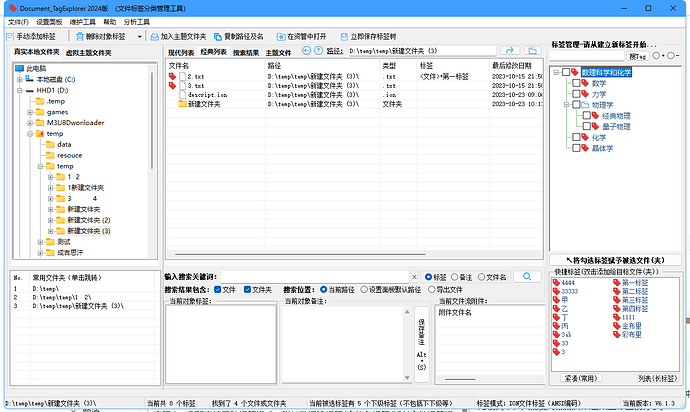Click the 立即保存标签树 save icon

[344, 37]
